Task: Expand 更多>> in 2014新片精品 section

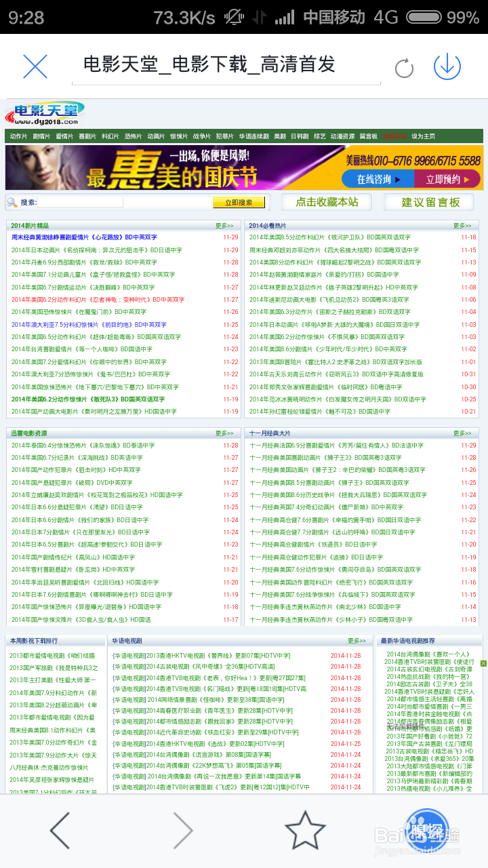Action: [224, 226]
